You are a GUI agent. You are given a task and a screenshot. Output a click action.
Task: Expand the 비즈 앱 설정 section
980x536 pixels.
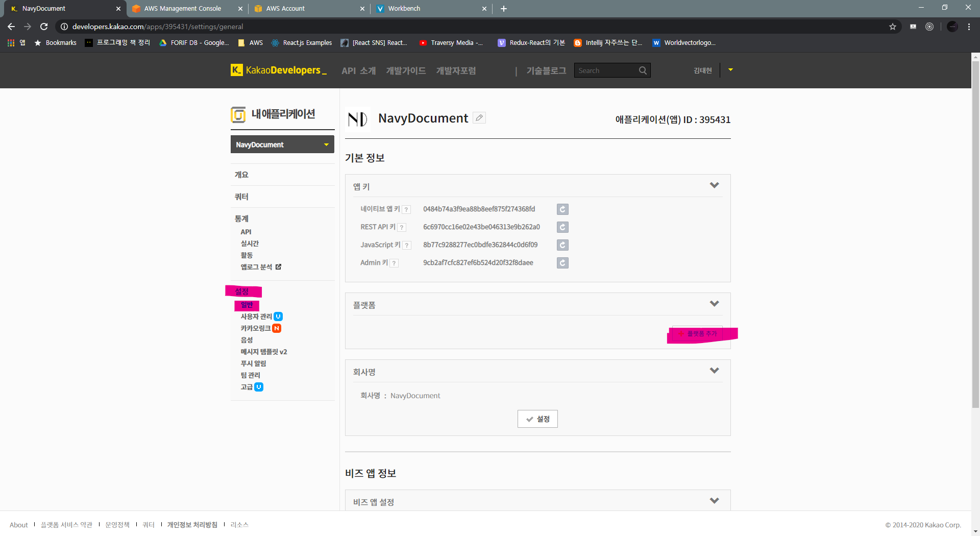tap(714, 501)
